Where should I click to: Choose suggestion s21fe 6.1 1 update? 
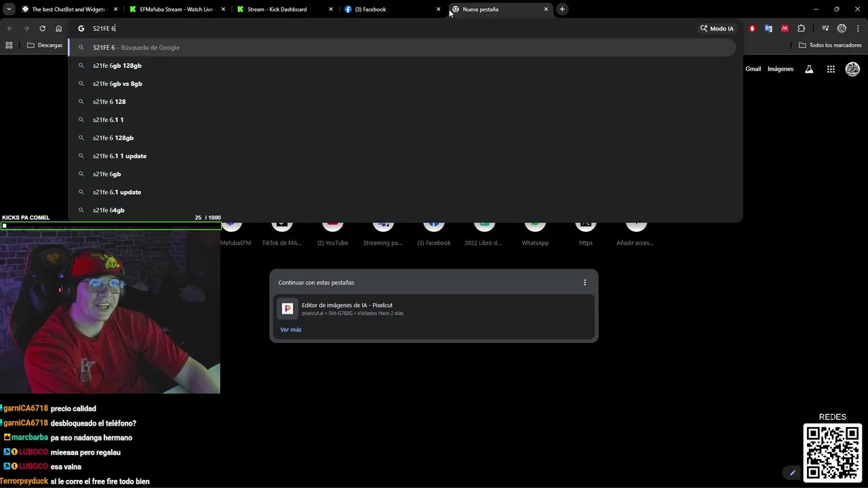point(402,156)
